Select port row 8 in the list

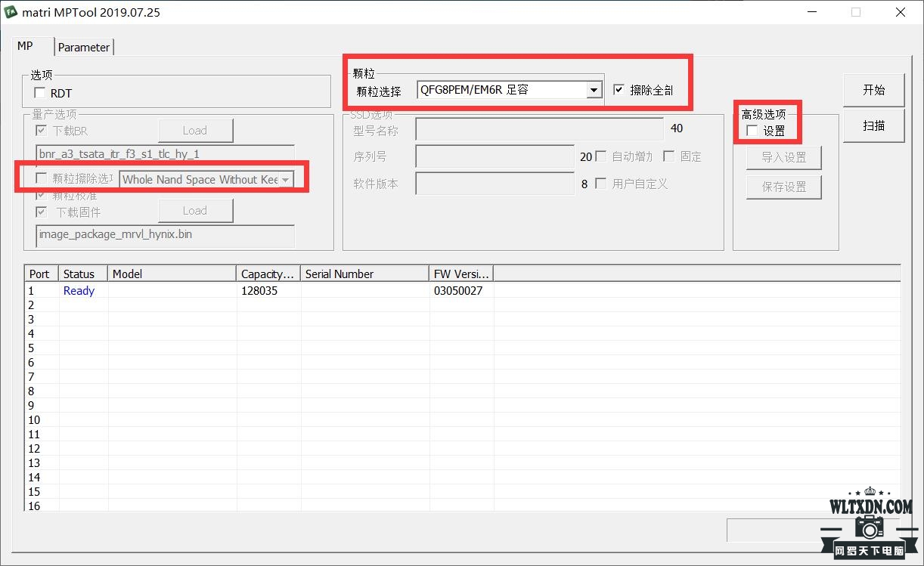pos(462,391)
